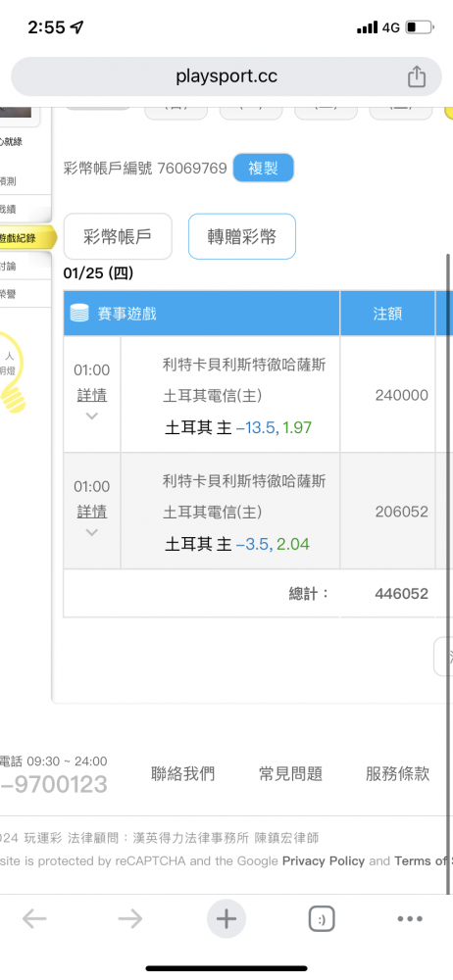The width and height of the screenshot is (453, 980).
Task: Switch to the 轉贈彩幣 tab
Action: (x=241, y=236)
